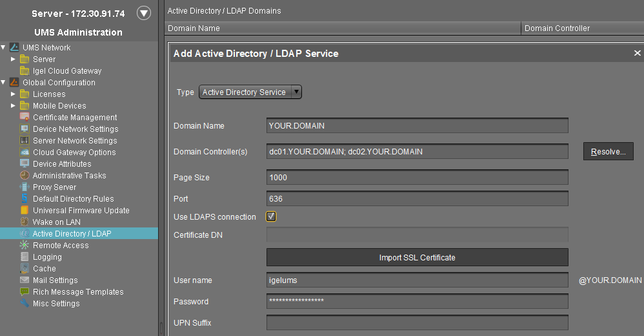Click the Domain Name input field

(x=417, y=126)
